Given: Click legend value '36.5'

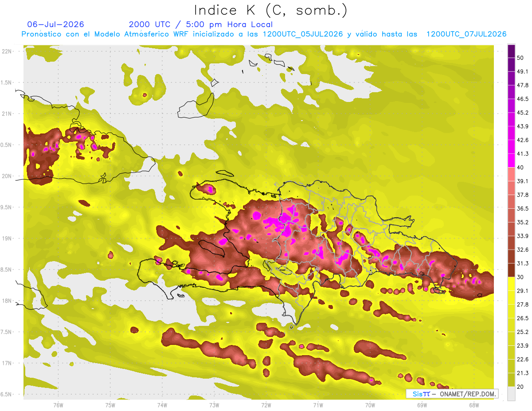Looking at the screenshot, I should click(523, 208).
